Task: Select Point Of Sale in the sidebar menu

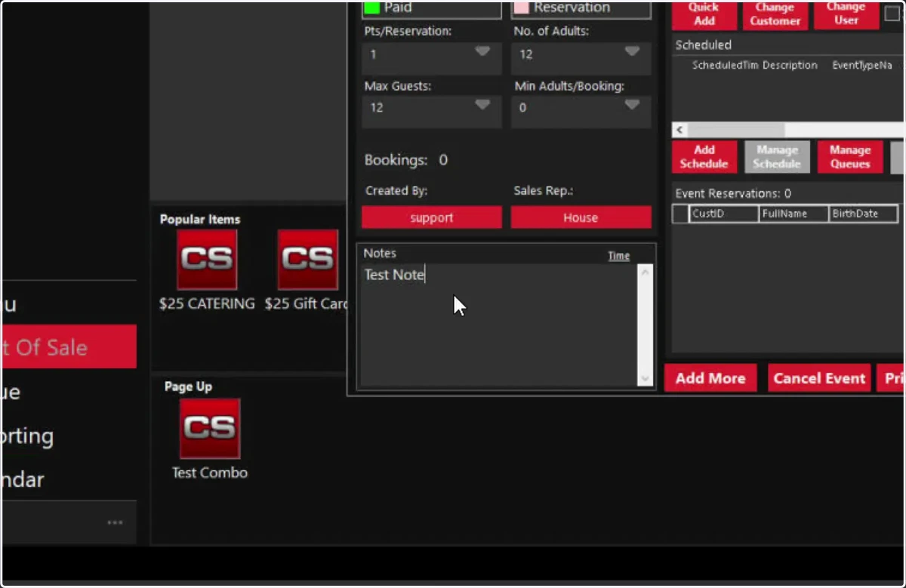Action: [x=69, y=346]
